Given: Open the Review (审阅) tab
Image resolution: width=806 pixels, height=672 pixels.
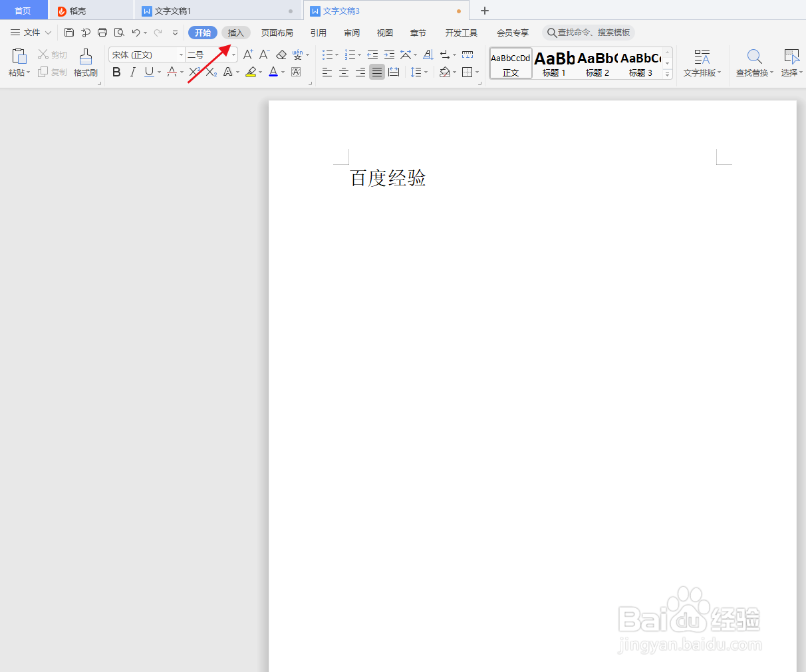Looking at the screenshot, I should tap(352, 33).
